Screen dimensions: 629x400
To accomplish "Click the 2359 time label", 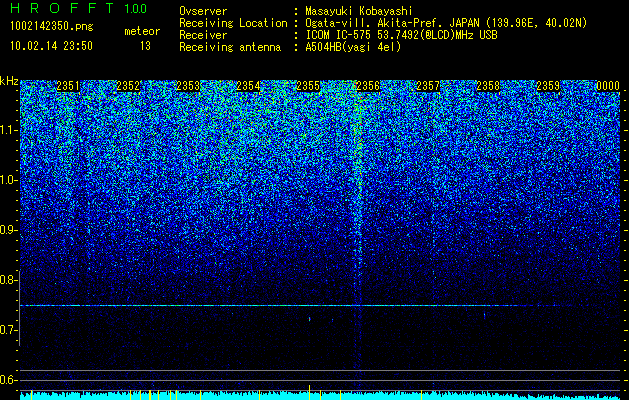I will coord(548,86).
